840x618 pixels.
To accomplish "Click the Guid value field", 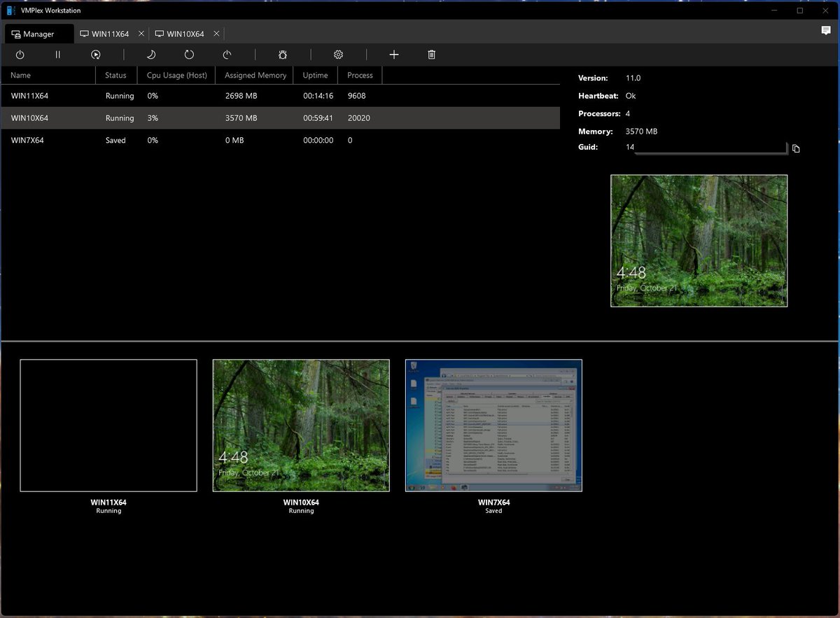I will 706,148.
